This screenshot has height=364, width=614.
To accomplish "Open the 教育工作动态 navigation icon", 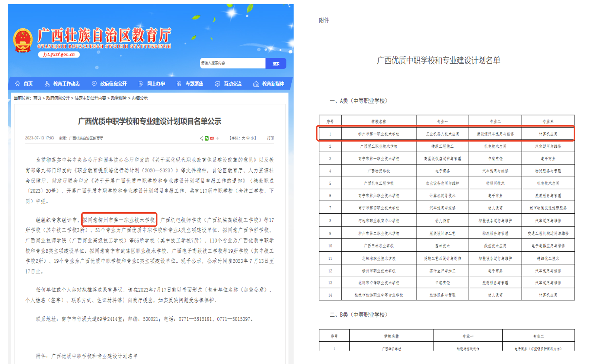I will [47, 84].
